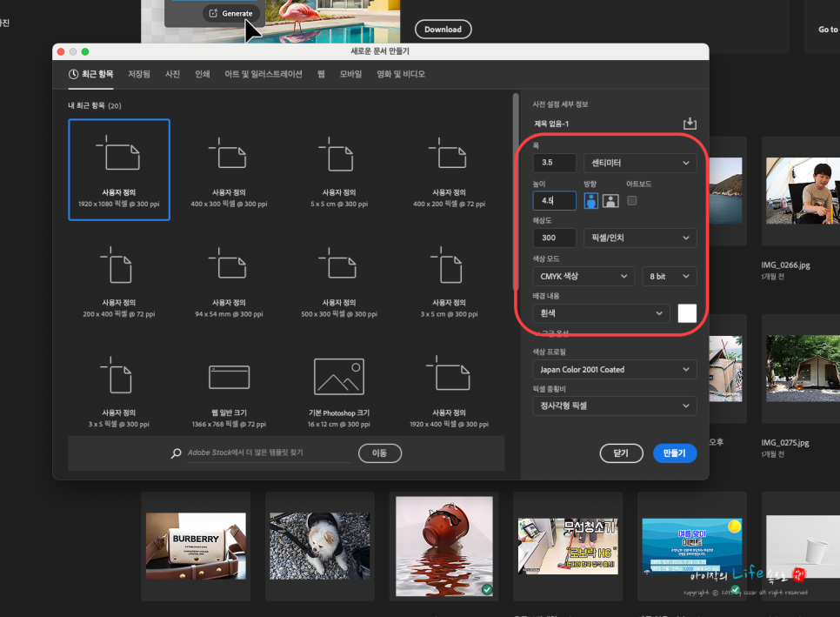Click the preset list vertical scrollbar
Viewport: 840px width, 617px height.
516,191
